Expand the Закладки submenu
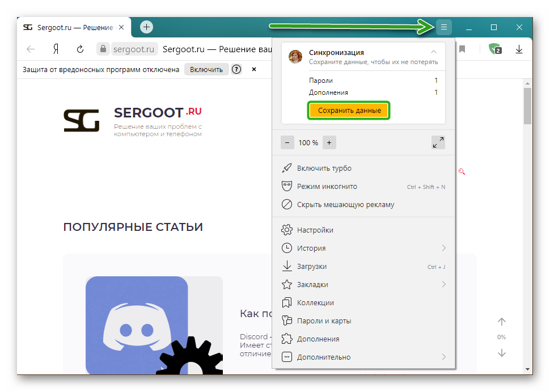This screenshot has width=550, height=392. tap(443, 284)
